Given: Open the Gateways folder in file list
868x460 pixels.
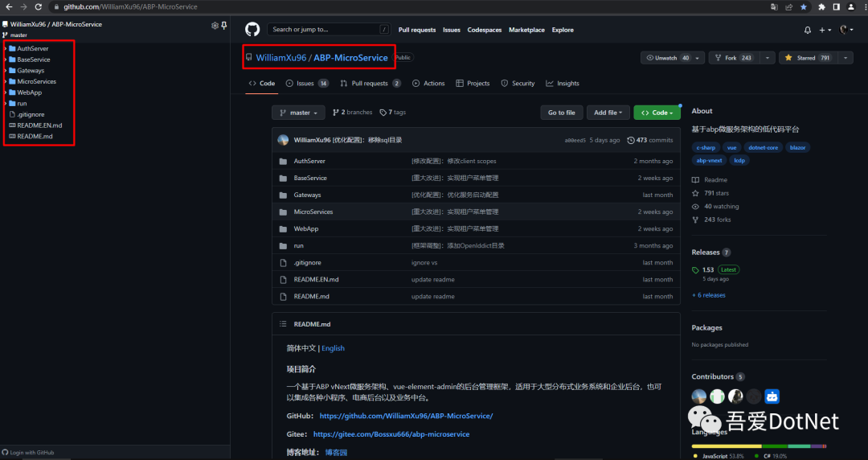Looking at the screenshot, I should pyautogui.click(x=307, y=195).
